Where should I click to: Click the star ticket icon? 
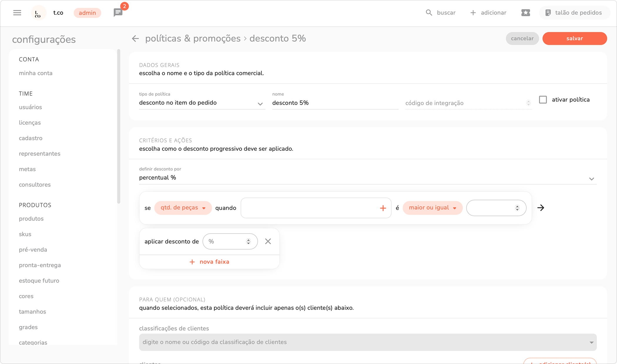(x=525, y=13)
